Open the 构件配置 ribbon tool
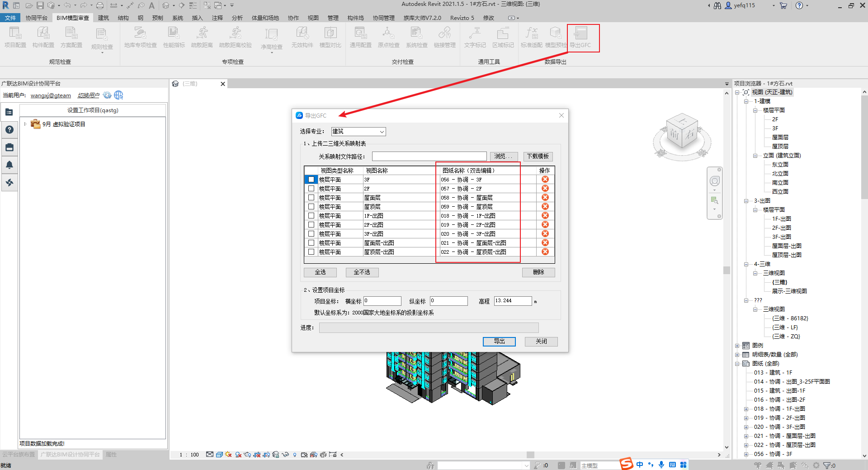 tap(43, 37)
